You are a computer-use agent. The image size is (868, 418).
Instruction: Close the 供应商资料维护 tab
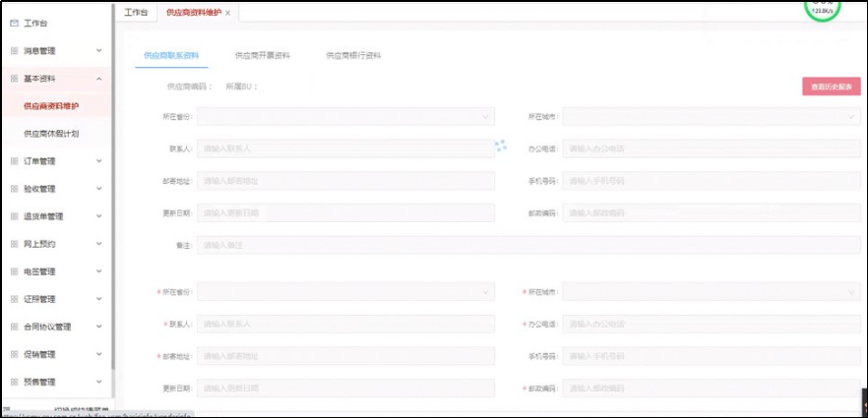click(x=228, y=13)
